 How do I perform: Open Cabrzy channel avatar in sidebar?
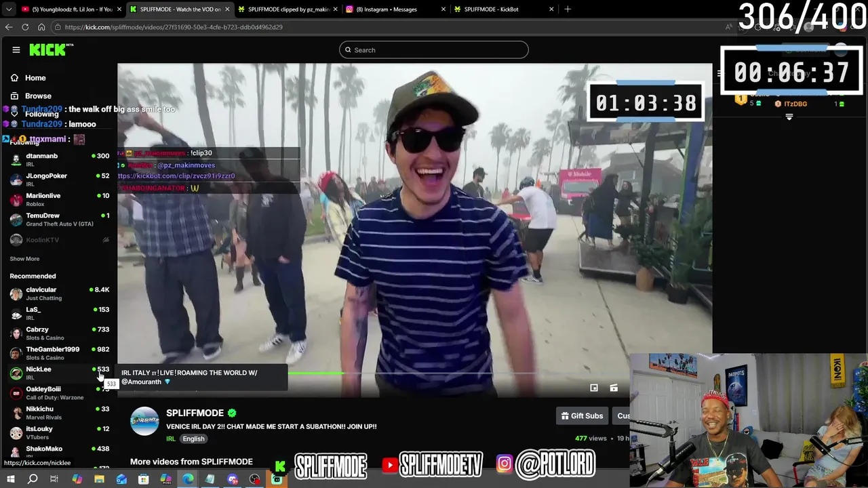(x=16, y=333)
